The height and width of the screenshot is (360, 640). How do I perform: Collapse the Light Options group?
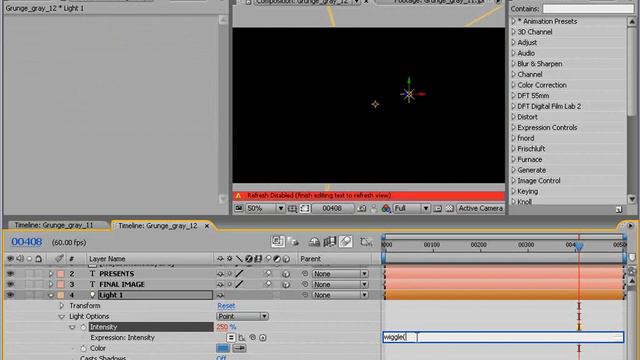pos(61,316)
